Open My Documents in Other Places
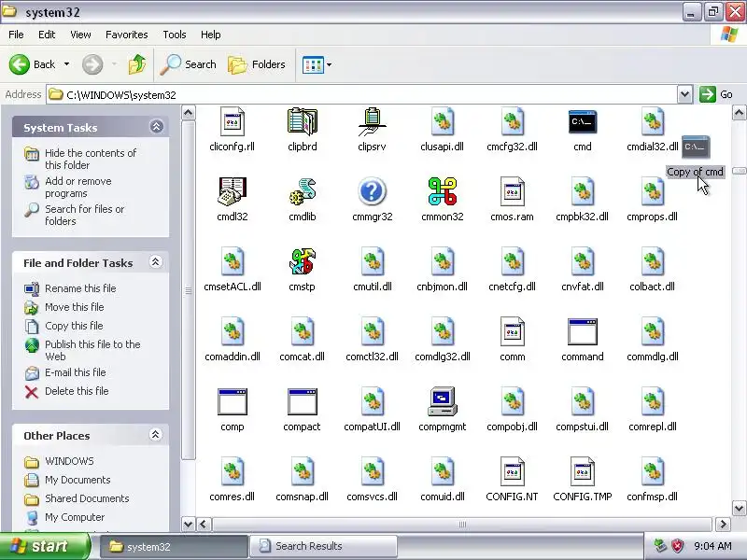Viewport: 747px width, 560px height. [x=78, y=480]
